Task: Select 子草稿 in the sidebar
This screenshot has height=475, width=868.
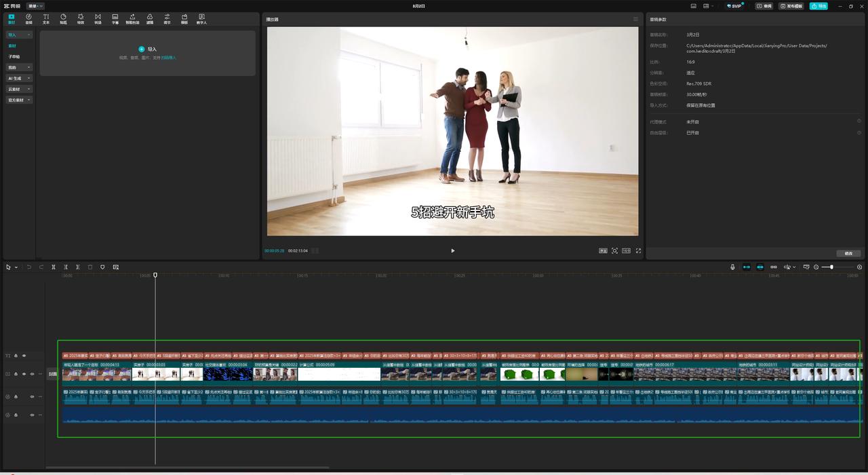Action: pyautogui.click(x=14, y=56)
